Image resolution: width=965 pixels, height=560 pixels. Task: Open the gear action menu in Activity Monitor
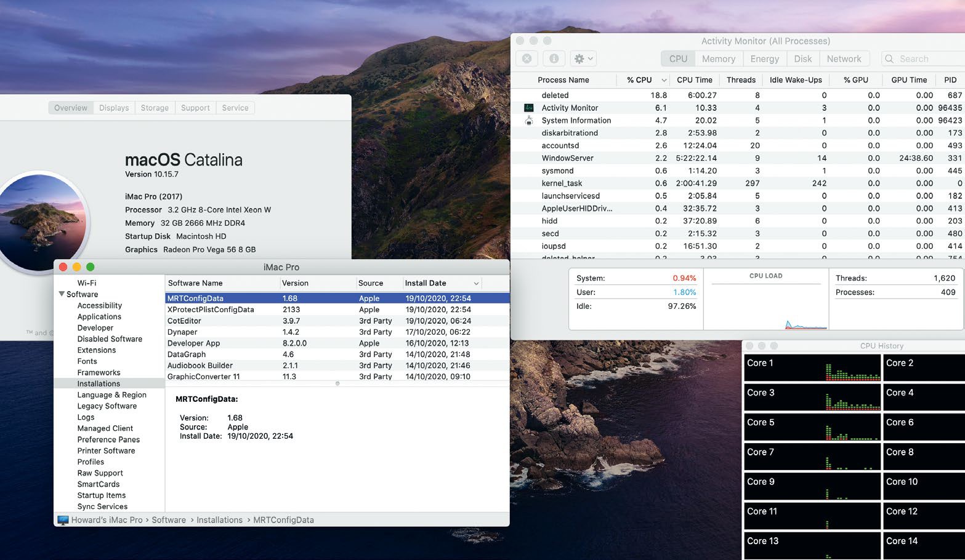pyautogui.click(x=583, y=58)
